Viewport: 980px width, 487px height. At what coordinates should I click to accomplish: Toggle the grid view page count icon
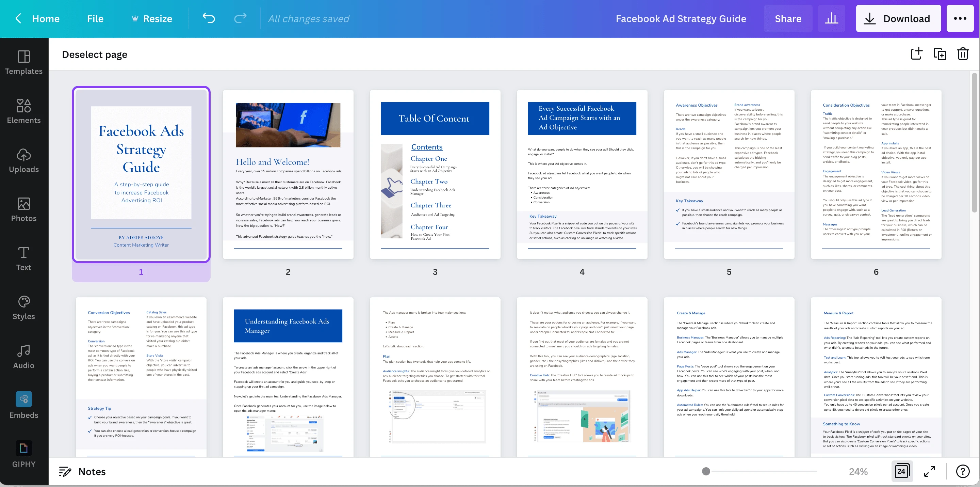click(902, 471)
